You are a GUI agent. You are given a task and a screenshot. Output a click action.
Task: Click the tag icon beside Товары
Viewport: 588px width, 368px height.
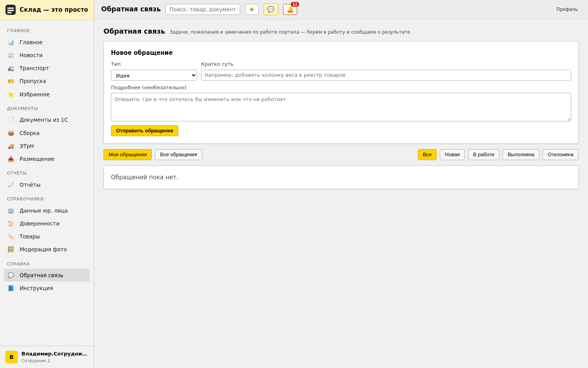[x=11, y=236]
